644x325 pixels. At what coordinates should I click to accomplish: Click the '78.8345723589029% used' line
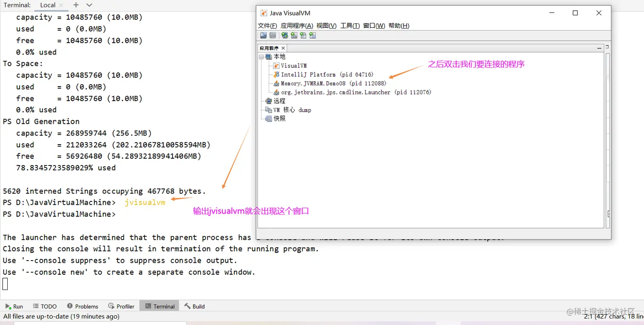coord(66,168)
